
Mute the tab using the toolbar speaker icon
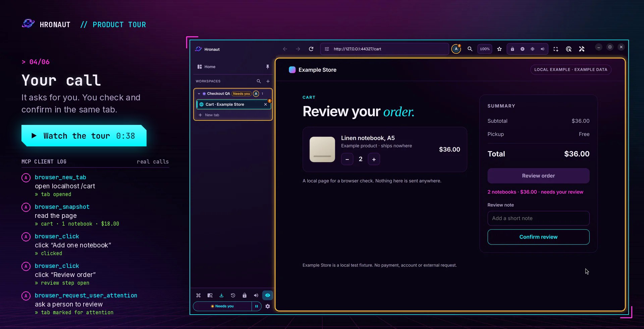pos(542,49)
